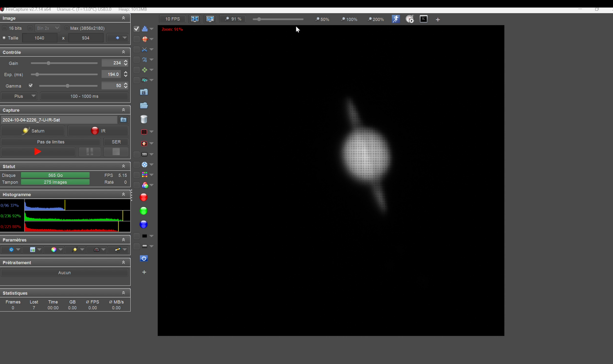Viewport: 613px width, 364px height.
Task: Toggle the Bin 2x checkbox
Action: pyautogui.click(x=30, y=28)
